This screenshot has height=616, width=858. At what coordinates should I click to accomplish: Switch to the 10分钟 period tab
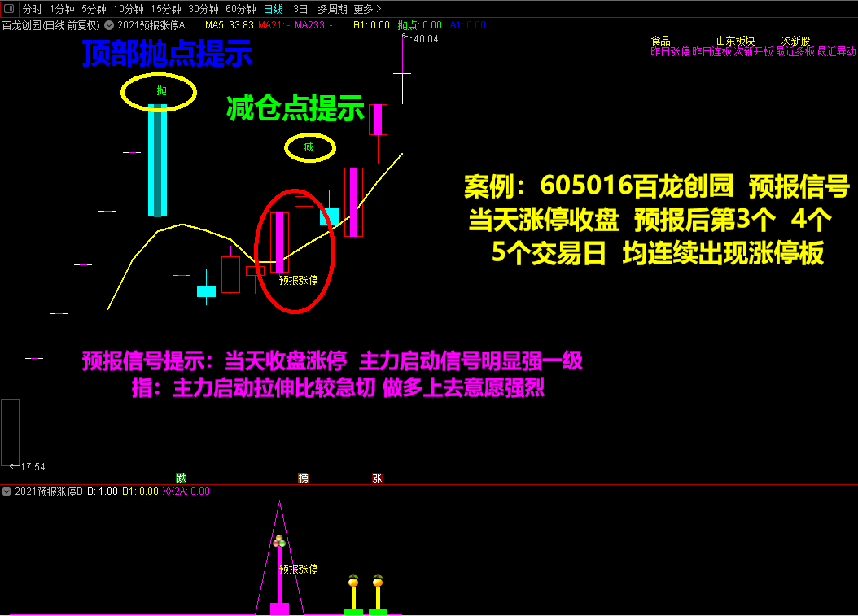click(x=128, y=9)
